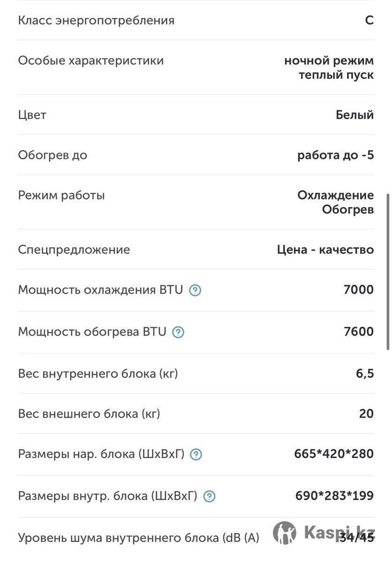Tap help icon beside Мощность обогрева BTU
This screenshot has height=563, width=392.
point(178,332)
